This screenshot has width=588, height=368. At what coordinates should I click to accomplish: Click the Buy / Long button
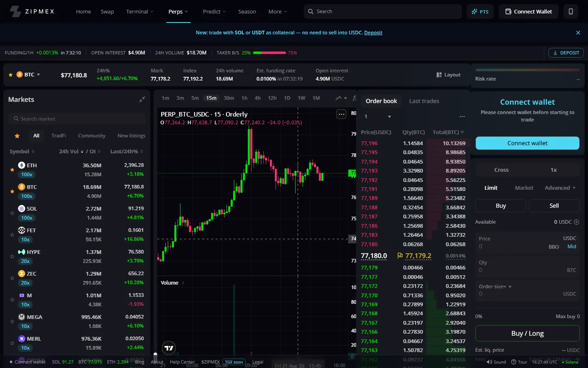(x=527, y=333)
